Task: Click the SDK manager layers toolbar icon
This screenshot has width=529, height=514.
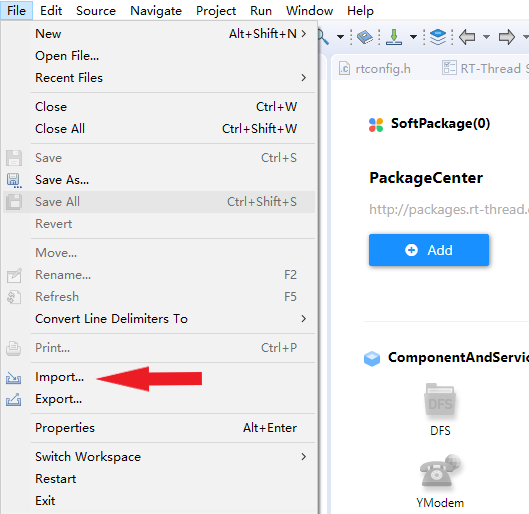Action: 438,36
